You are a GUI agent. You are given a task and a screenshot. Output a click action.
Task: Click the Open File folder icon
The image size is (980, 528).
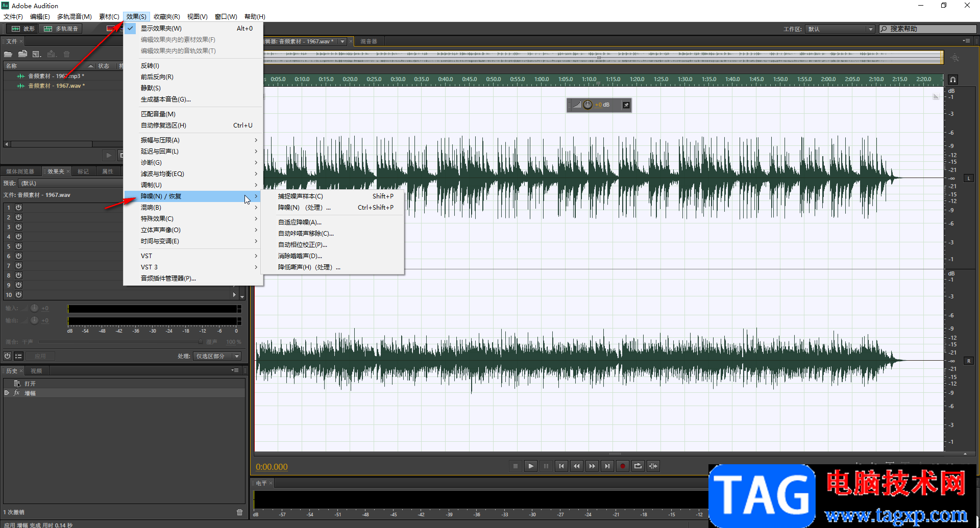coord(8,54)
